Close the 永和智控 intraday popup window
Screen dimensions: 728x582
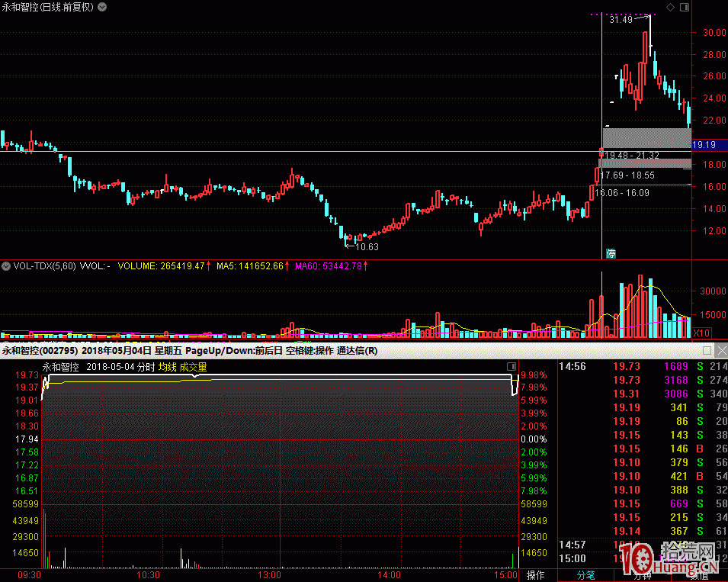click(720, 351)
